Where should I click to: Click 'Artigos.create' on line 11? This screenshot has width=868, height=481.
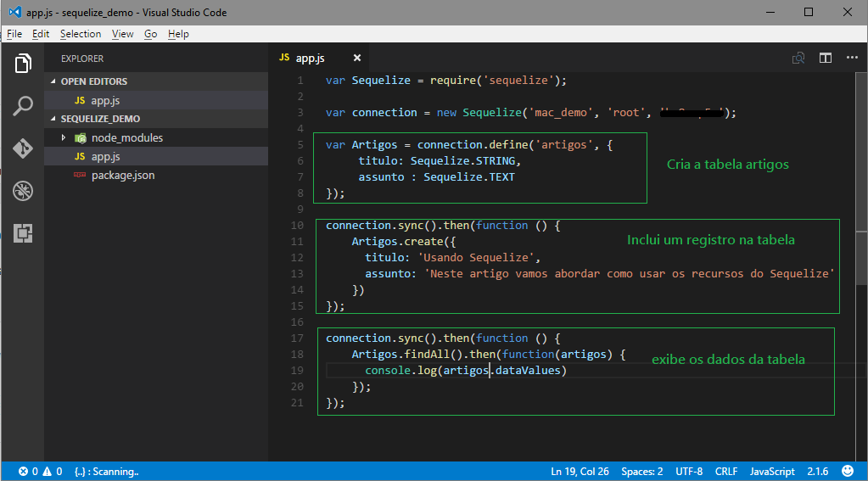click(x=397, y=241)
